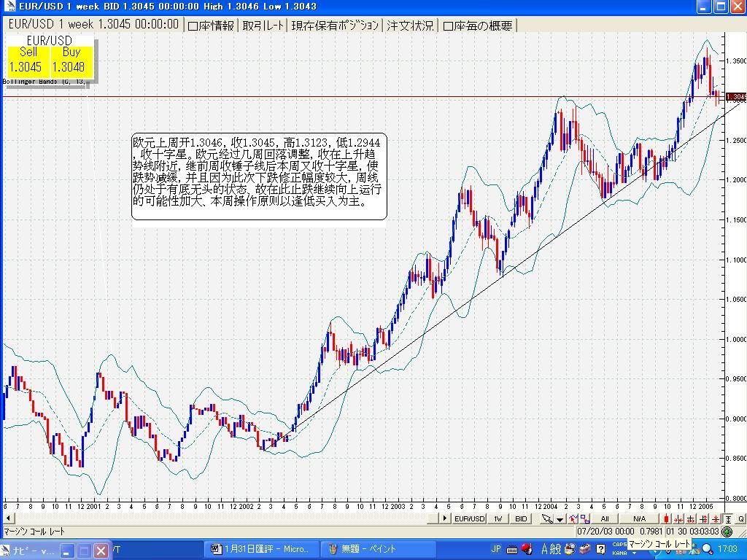Click the red IME pad icon in taskbar
747x560 pixels.
point(526,548)
